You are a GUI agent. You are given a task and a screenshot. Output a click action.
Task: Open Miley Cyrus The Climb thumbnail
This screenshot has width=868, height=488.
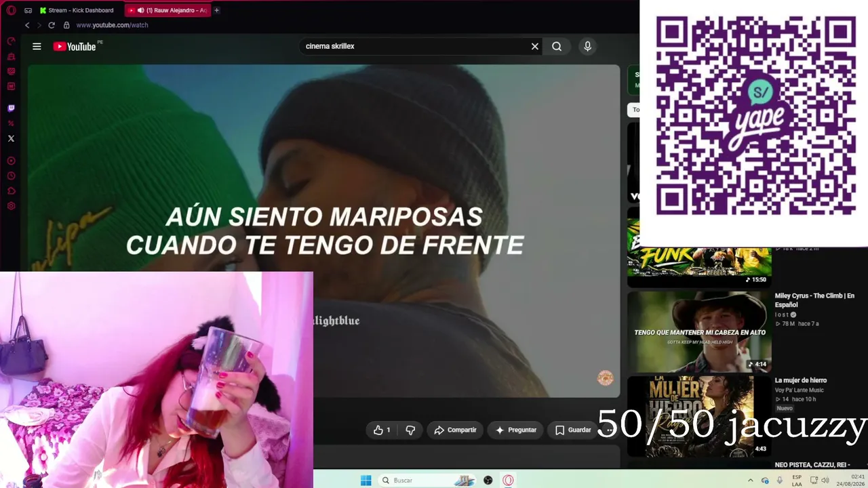coord(699,331)
